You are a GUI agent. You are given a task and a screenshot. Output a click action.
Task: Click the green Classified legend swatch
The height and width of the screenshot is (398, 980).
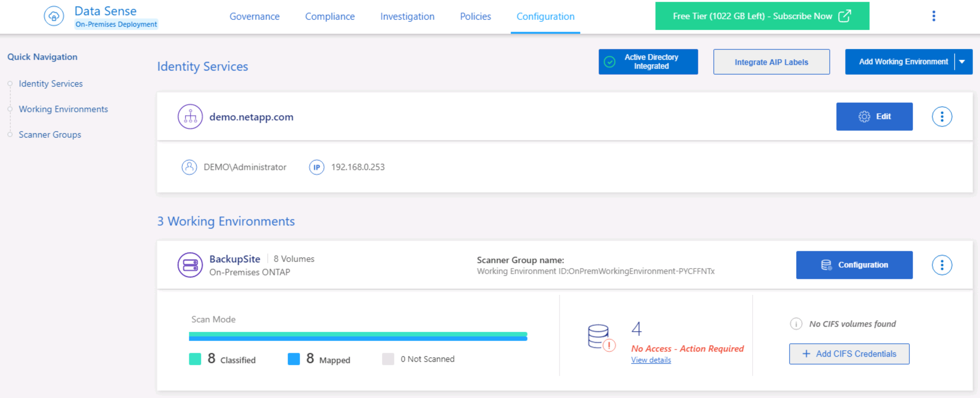pos(195,359)
